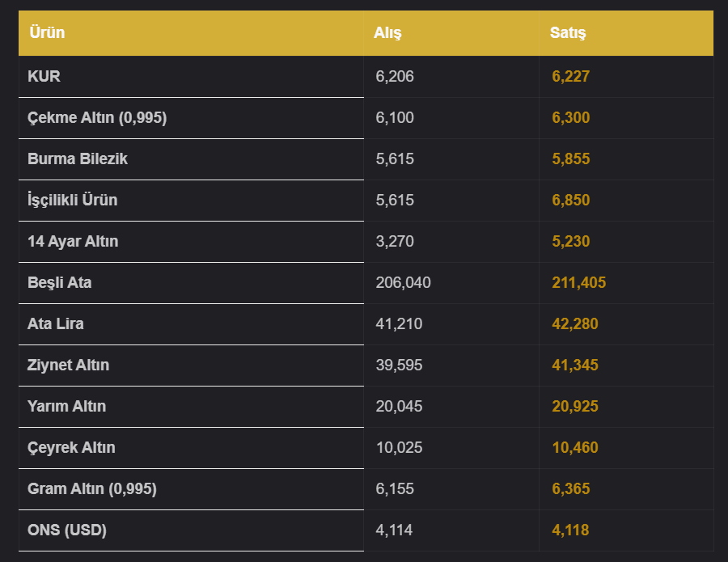Viewport: 728px width, 562px height.
Task: Click Çeyrek Altın selling price 10,460
Action: (x=575, y=447)
